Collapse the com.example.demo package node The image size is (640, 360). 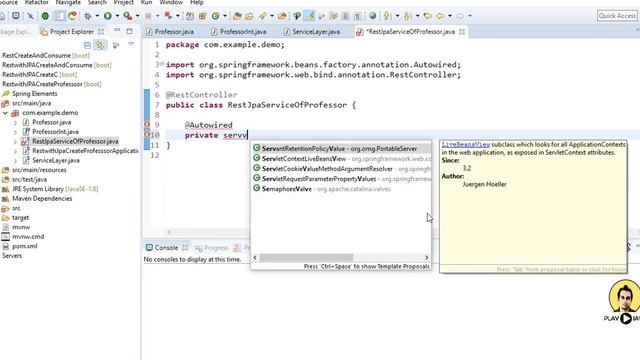[5, 113]
